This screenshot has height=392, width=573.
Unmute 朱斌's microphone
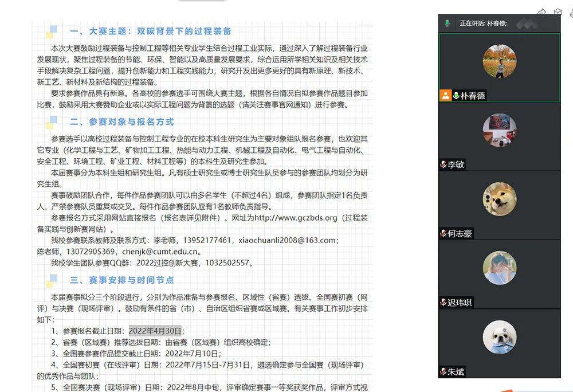(x=442, y=371)
